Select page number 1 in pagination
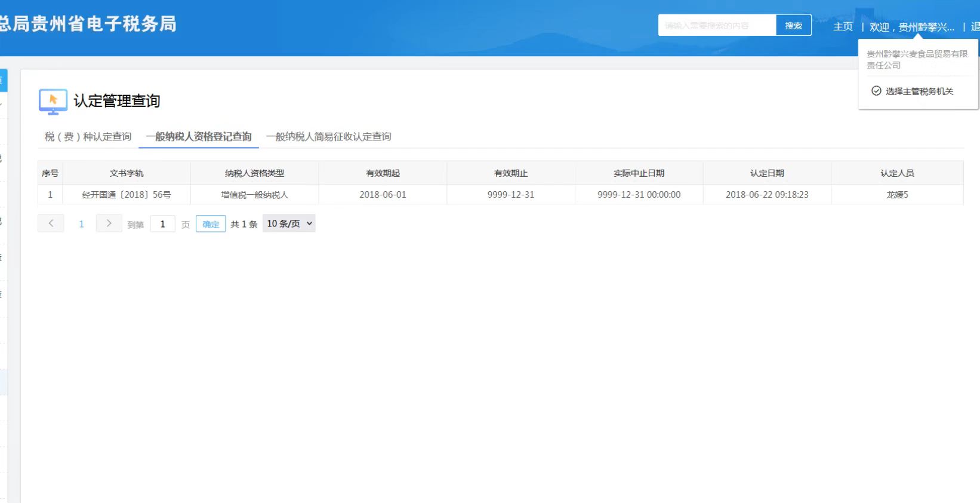This screenshot has height=503, width=980. [x=81, y=224]
